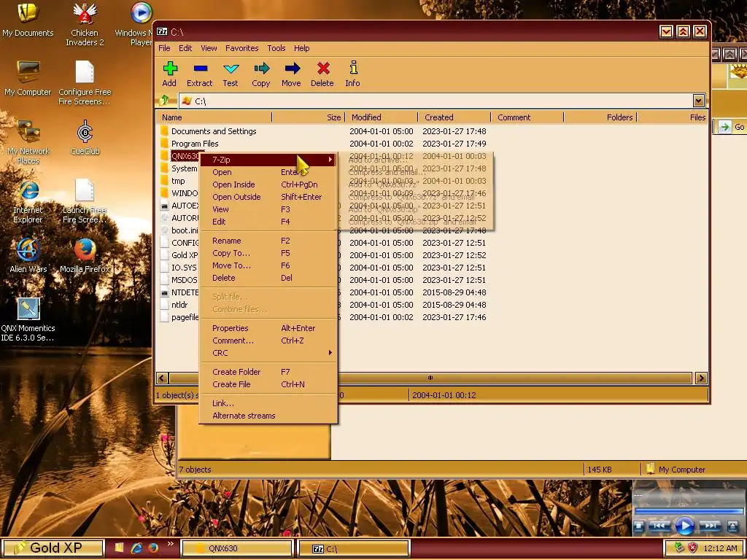Sort by the Modified column header

(381, 117)
